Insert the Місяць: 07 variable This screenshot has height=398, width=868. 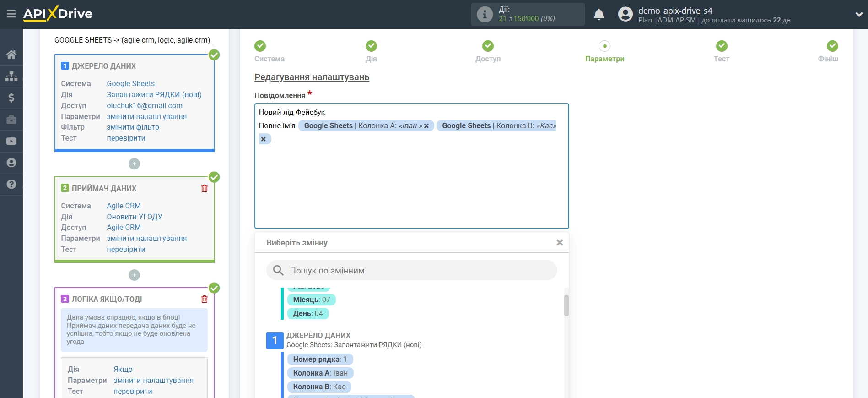tap(312, 300)
